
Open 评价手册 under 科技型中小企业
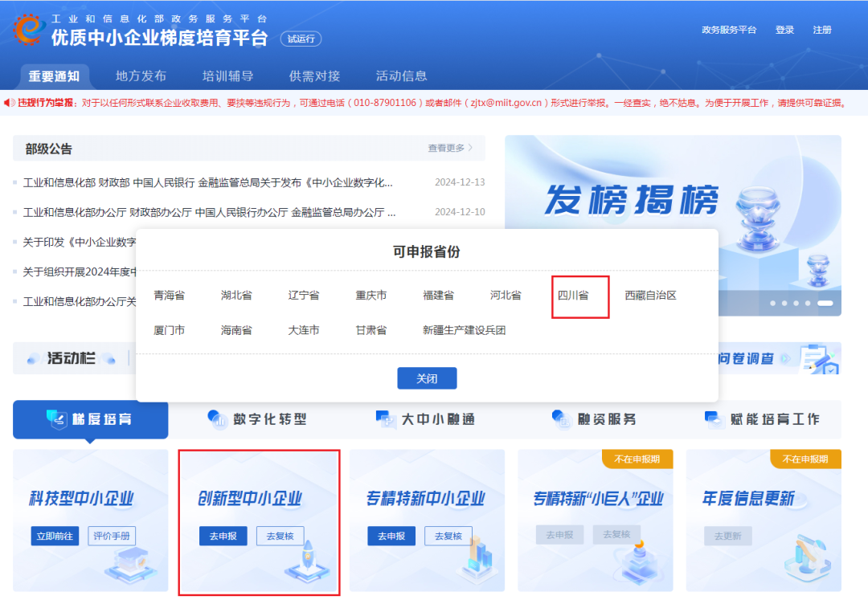tap(112, 536)
